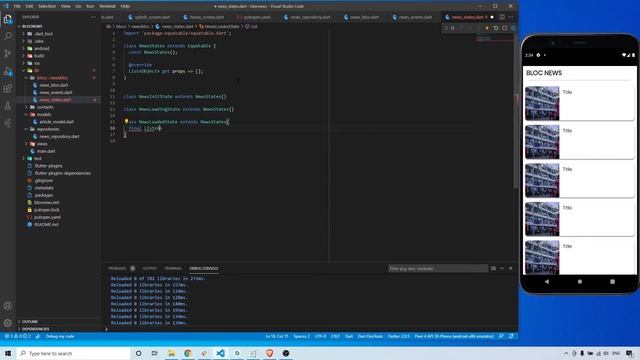640x360 pixels.
Task: Open Chrome from the taskbar
Action: pos(188,353)
